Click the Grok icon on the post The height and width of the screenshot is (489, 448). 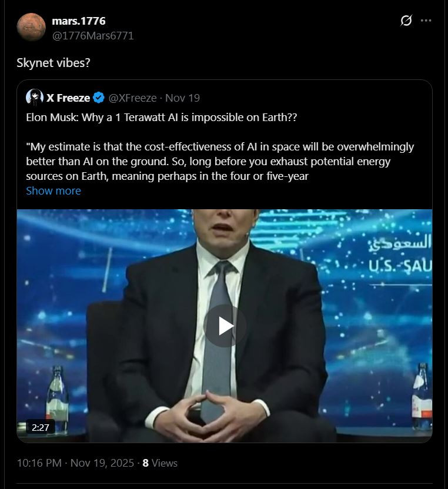tap(406, 21)
